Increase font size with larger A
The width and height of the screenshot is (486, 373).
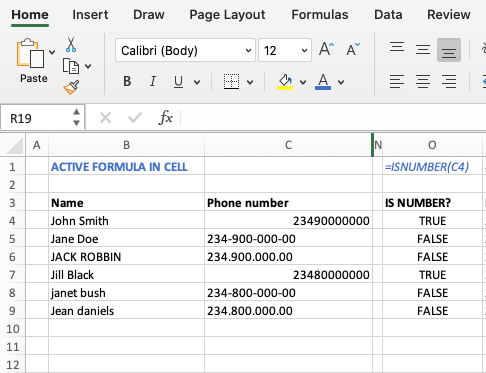click(x=326, y=49)
